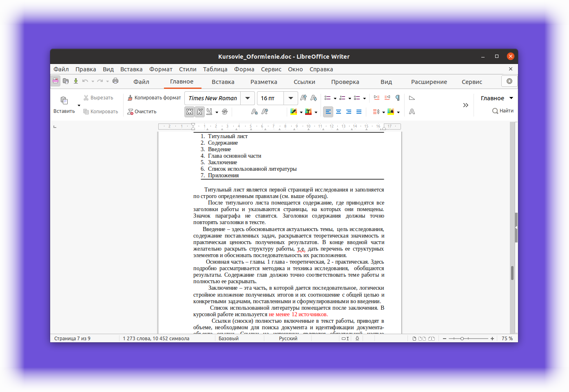Expand the Paste (Вставить) options arrow
This screenshot has width=569, height=392.
pos(79,106)
